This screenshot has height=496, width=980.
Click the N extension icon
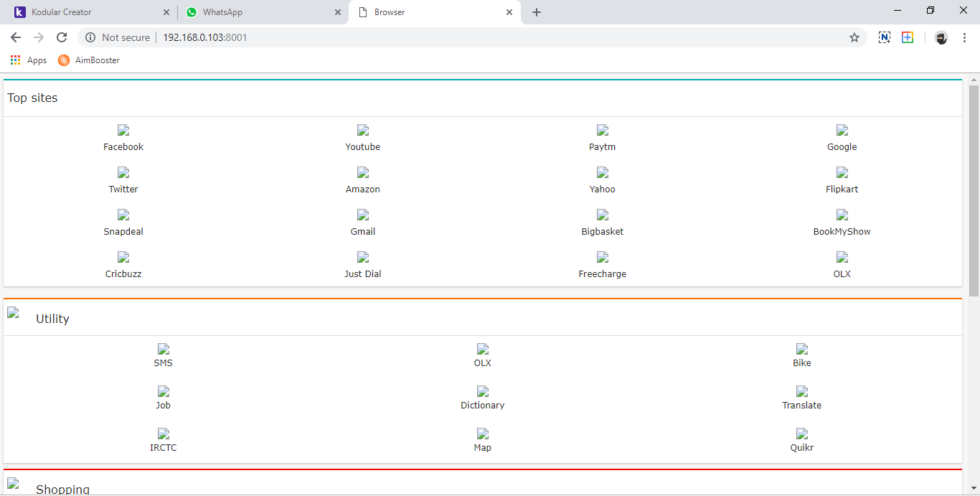[885, 37]
